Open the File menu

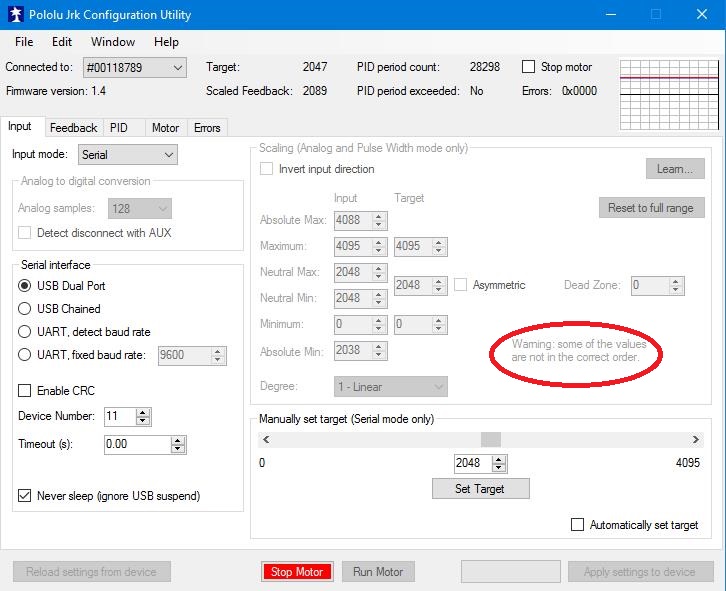click(24, 42)
